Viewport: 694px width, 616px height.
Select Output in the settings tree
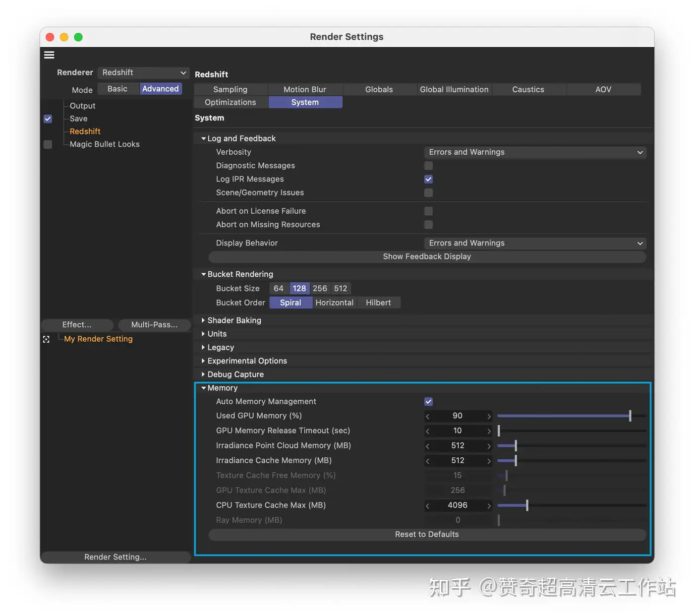click(x=82, y=106)
